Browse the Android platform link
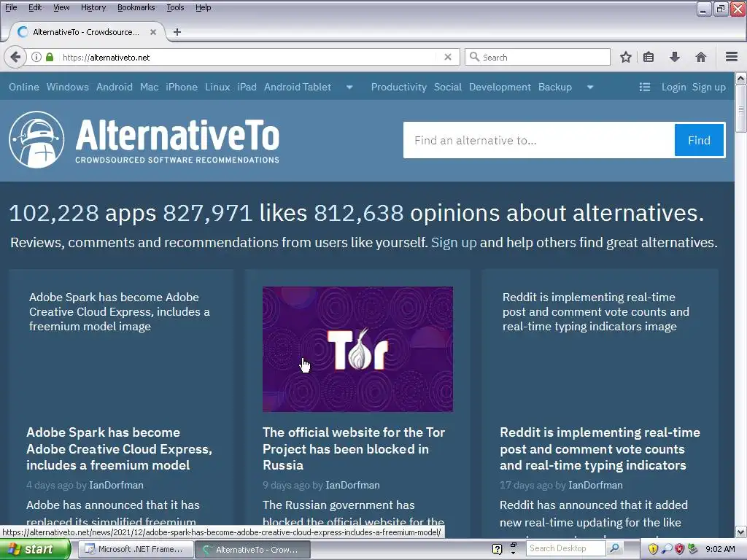This screenshot has height=560, width=747. point(115,87)
